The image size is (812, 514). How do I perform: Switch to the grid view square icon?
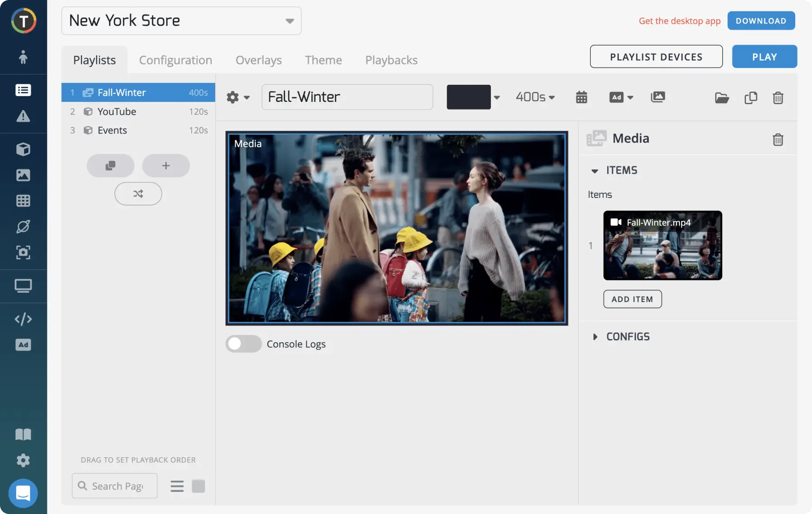[x=198, y=486]
